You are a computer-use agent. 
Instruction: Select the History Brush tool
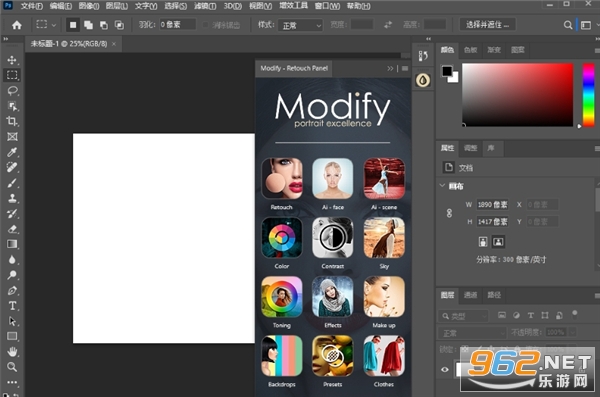point(12,214)
